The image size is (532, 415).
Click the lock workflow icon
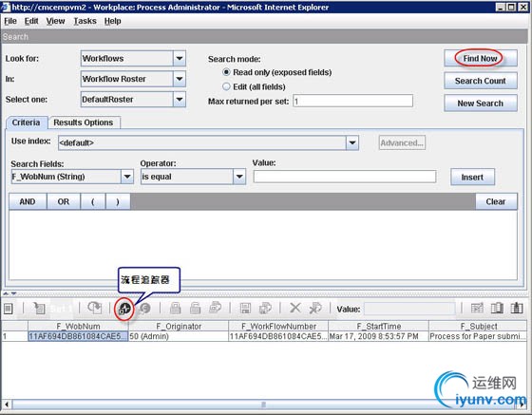pos(175,308)
